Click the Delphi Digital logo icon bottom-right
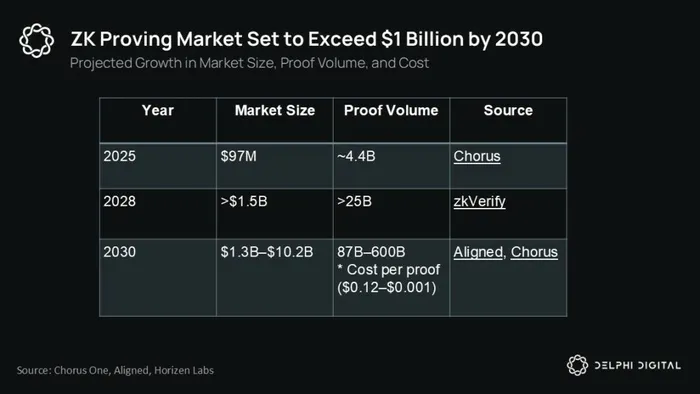Viewport: 700px width, 394px height. click(x=577, y=365)
